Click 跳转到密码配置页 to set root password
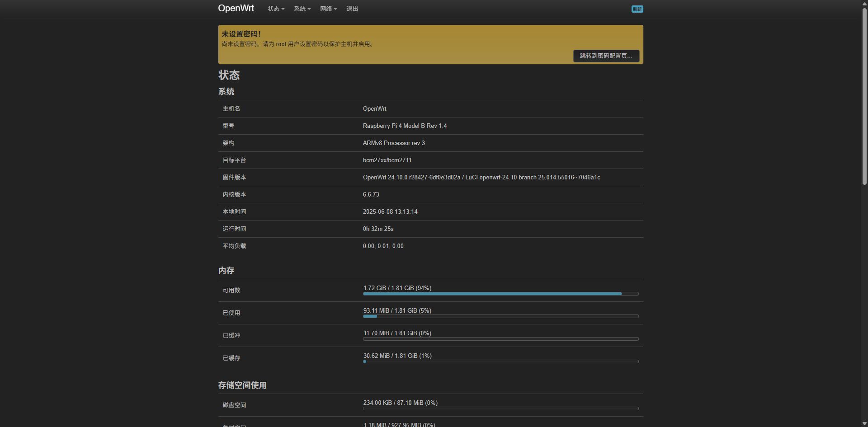This screenshot has height=427, width=868. pyautogui.click(x=606, y=56)
